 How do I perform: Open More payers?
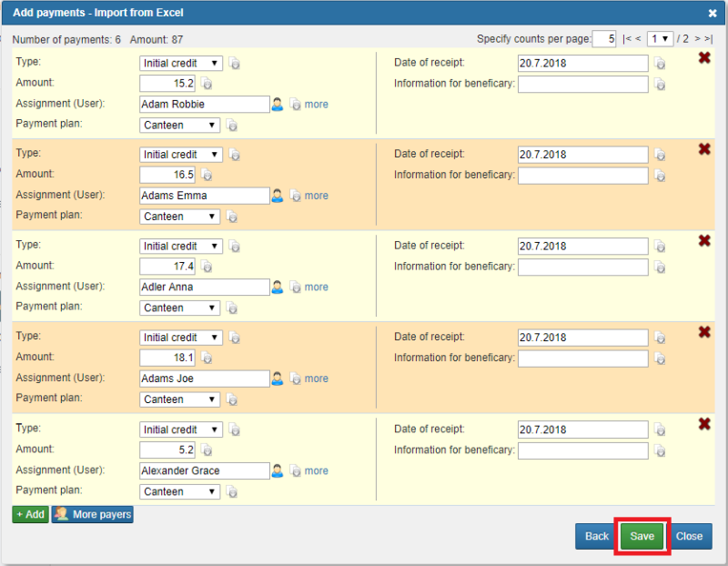pos(93,514)
